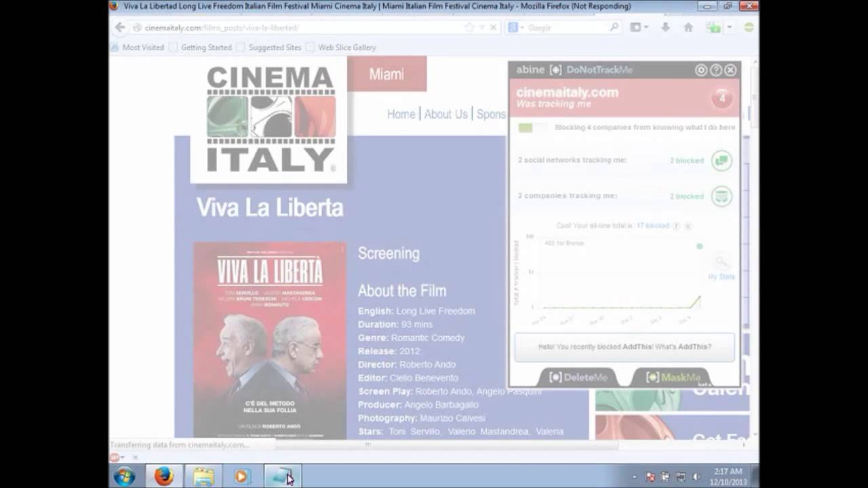Click the social networks 2 blocked link

pos(686,161)
